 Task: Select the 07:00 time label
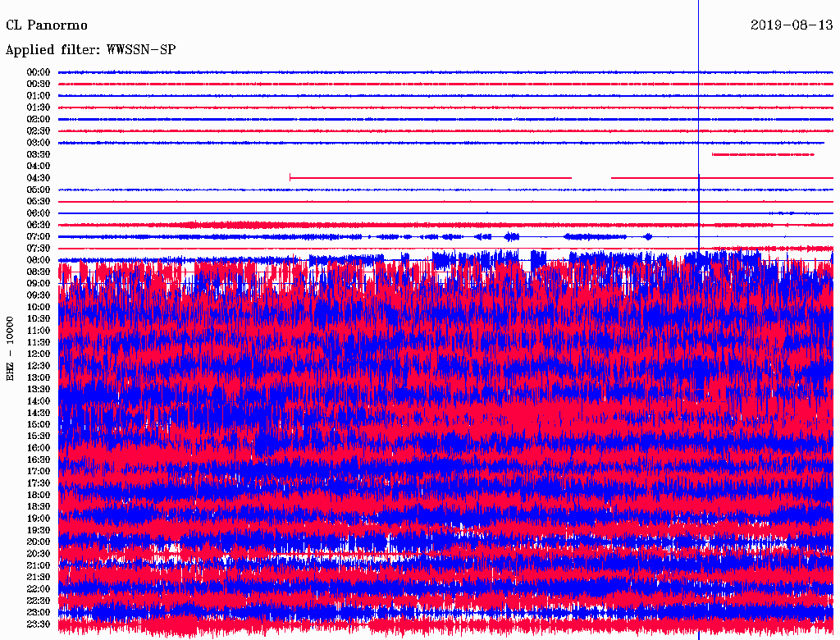point(39,237)
